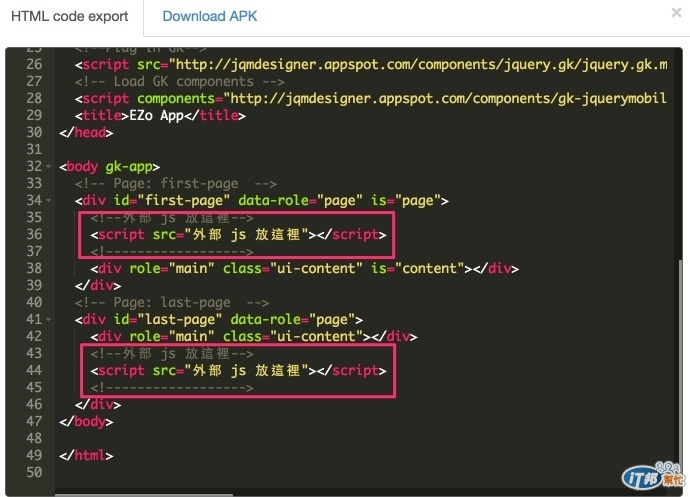Image resolution: width=690 pixels, height=497 pixels.
Task: Click the script src line on line 44
Action: point(238,370)
